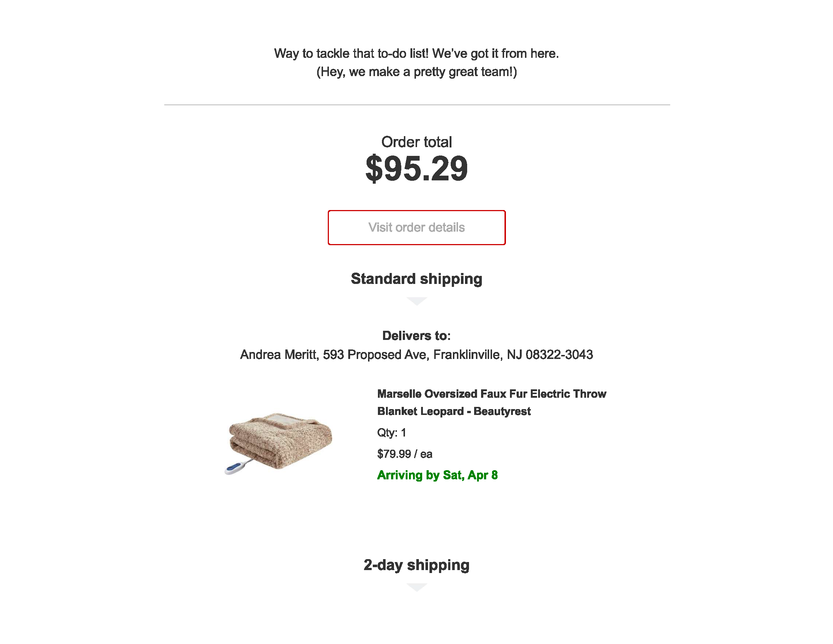Screen dimensions: 833x644
Task: Click the Order total label
Action: [416, 142]
